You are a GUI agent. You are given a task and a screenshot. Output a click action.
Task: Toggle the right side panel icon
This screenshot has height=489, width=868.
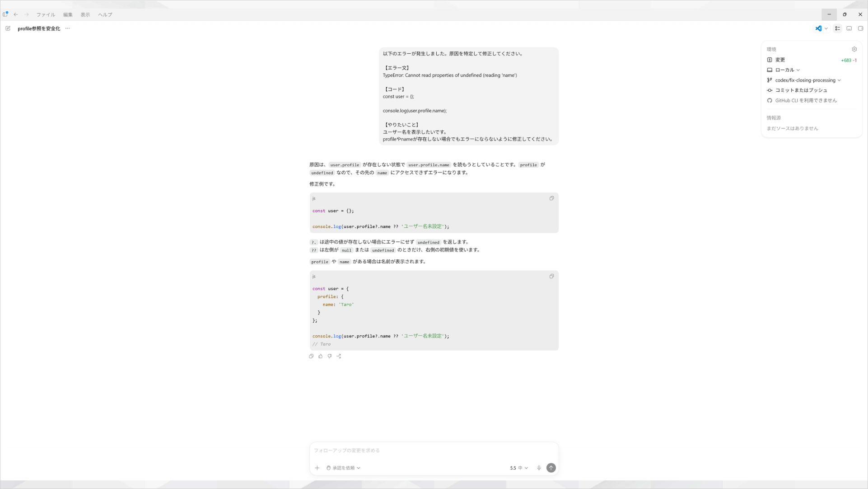860,28
